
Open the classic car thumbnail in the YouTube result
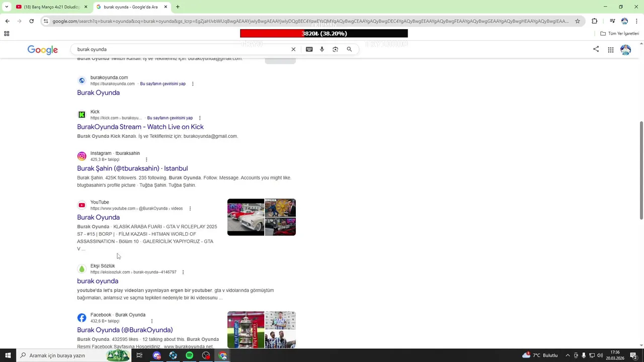coord(246,217)
